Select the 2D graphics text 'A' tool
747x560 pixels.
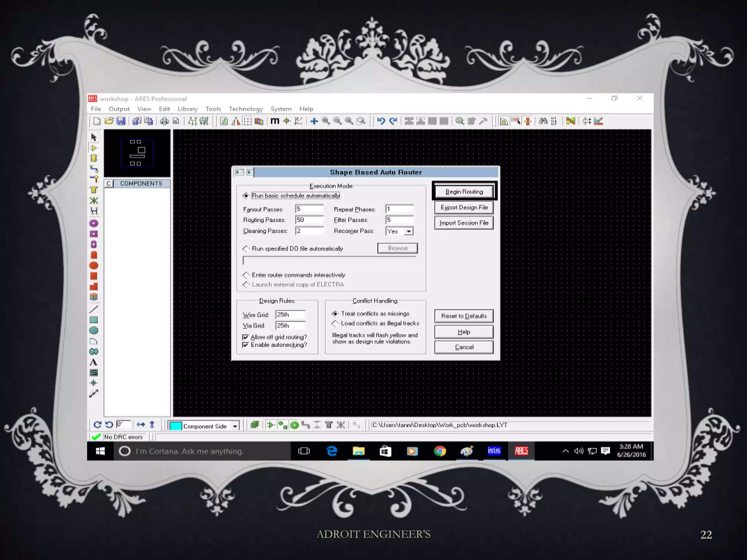click(x=93, y=362)
